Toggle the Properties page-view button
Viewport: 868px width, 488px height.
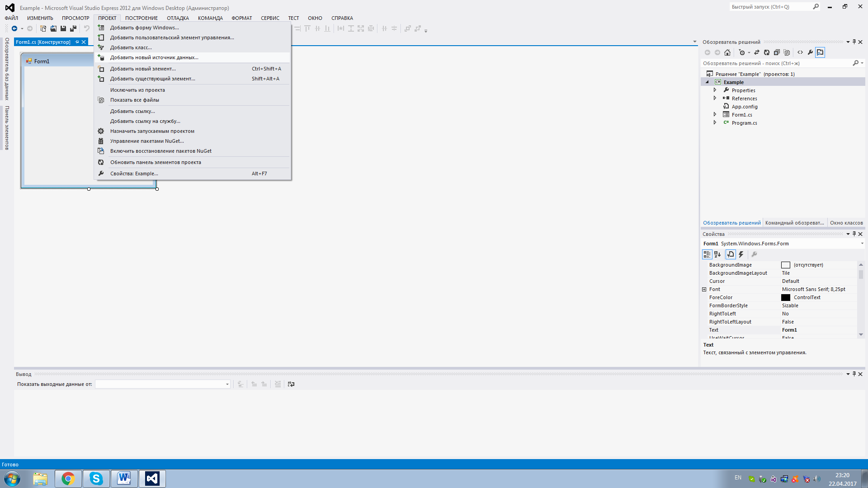[x=731, y=254]
